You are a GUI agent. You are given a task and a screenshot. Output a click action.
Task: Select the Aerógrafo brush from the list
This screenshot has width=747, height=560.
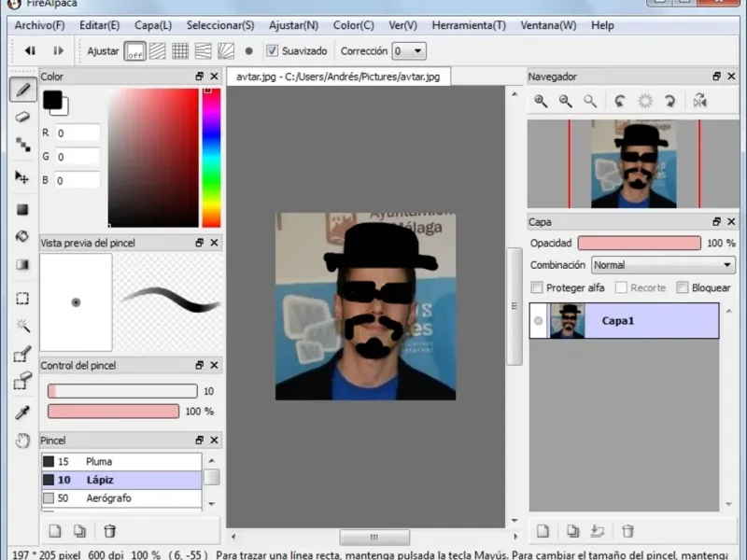(x=108, y=498)
